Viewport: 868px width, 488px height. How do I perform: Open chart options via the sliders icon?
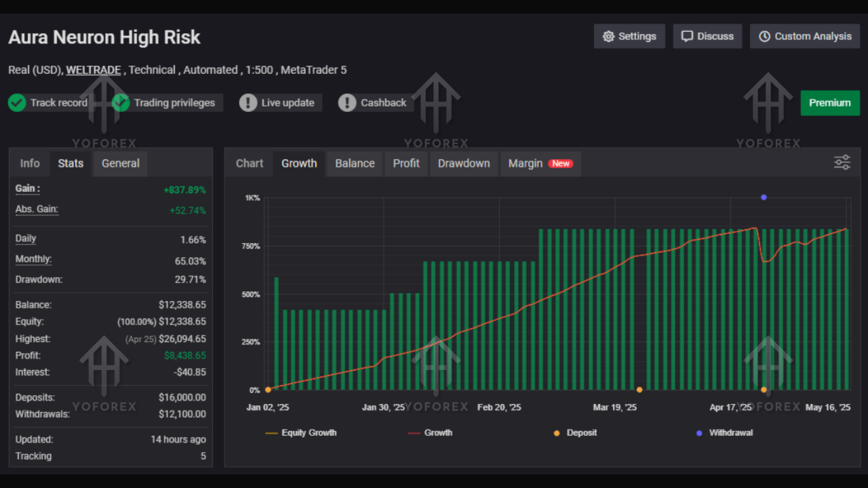tap(842, 162)
